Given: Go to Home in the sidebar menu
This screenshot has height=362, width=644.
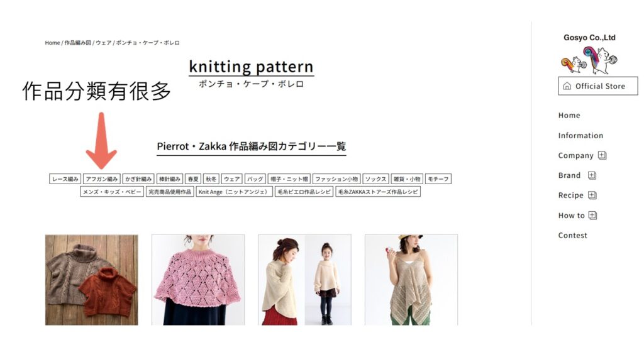Looking at the screenshot, I should [569, 116].
